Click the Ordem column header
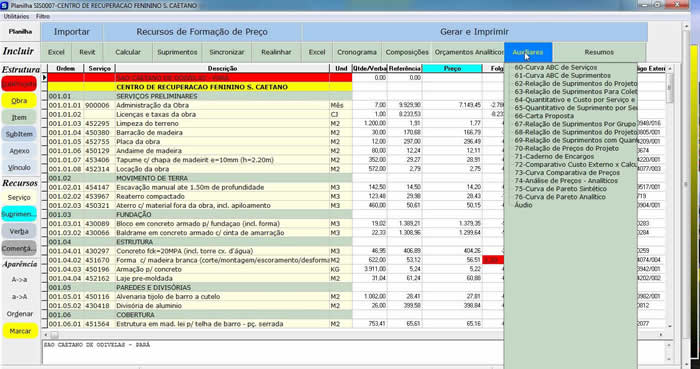 pyautogui.click(x=66, y=68)
